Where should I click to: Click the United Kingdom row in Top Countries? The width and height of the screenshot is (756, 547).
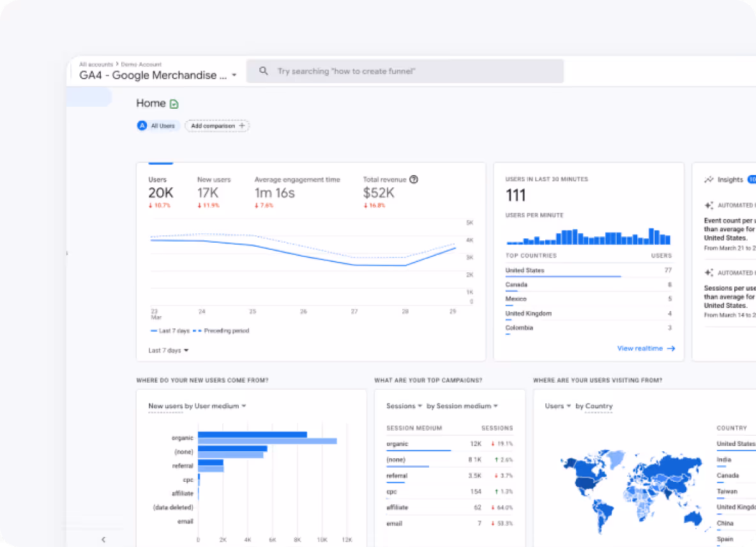(x=588, y=314)
